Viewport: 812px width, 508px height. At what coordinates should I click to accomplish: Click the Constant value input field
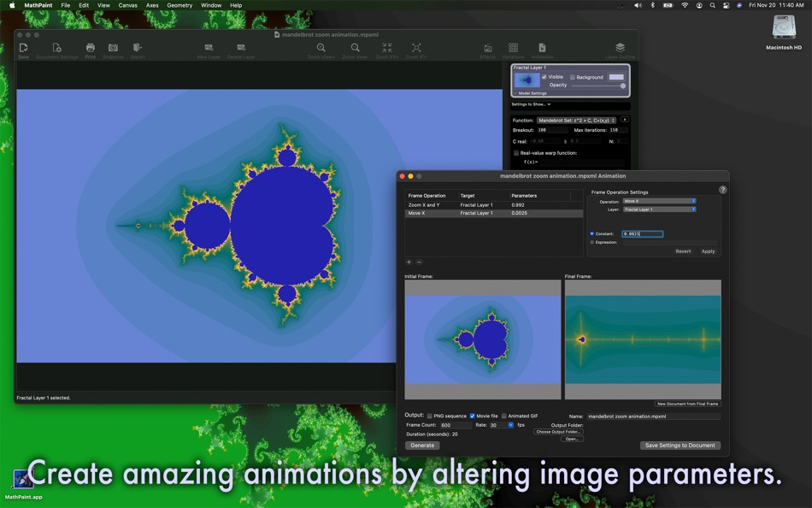point(642,233)
